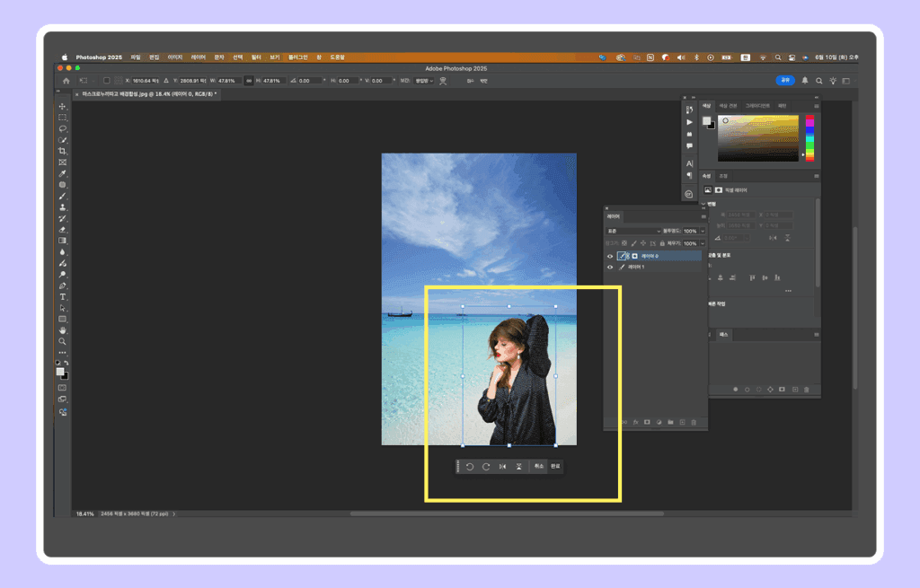920x588 pixels.
Task: Open the Character panel icon
Action: click(x=689, y=163)
